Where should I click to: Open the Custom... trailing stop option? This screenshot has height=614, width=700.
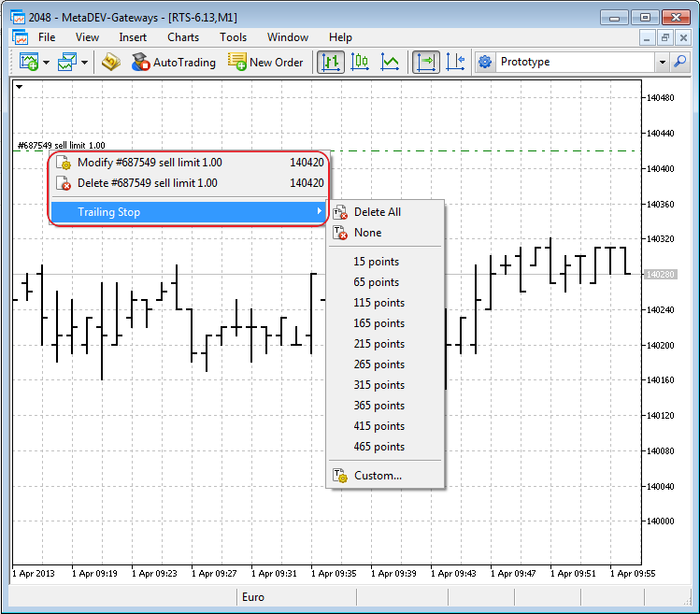[385, 476]
